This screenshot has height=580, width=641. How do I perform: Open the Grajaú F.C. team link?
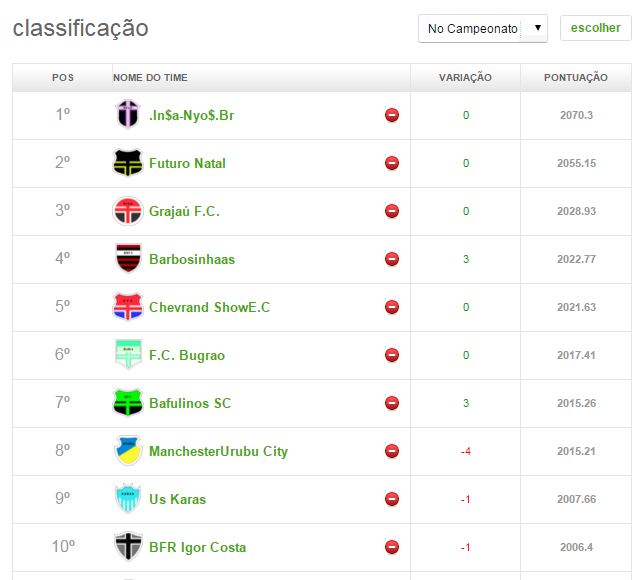click(x=184, y=211)
